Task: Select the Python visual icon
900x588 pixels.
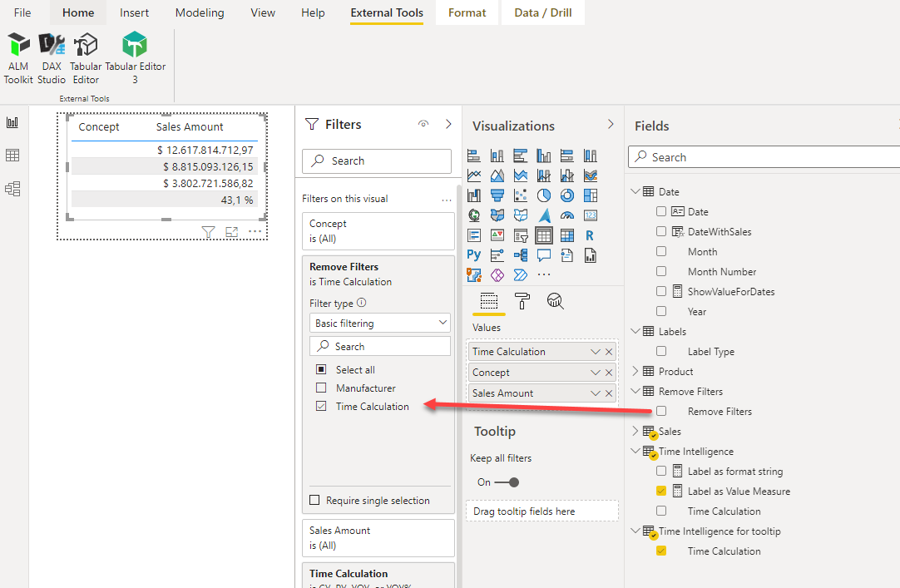Action: tap(474, 255)
